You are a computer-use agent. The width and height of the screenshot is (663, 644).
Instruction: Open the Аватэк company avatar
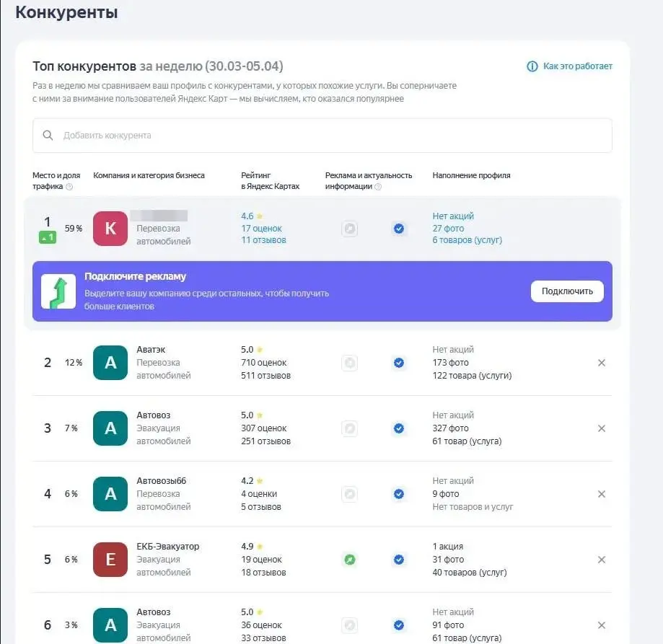110,363
